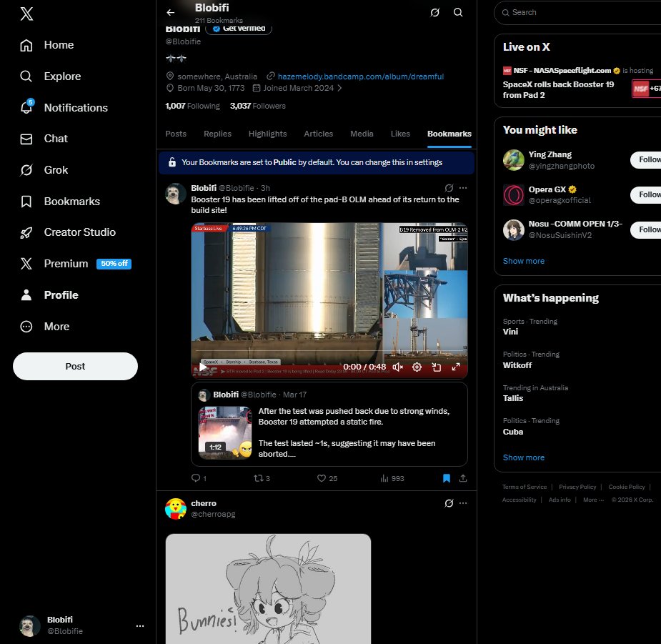Open the 1:12 quoted video thumbnail
Screen dimensions: 661x644
click(x=225, y=432)
